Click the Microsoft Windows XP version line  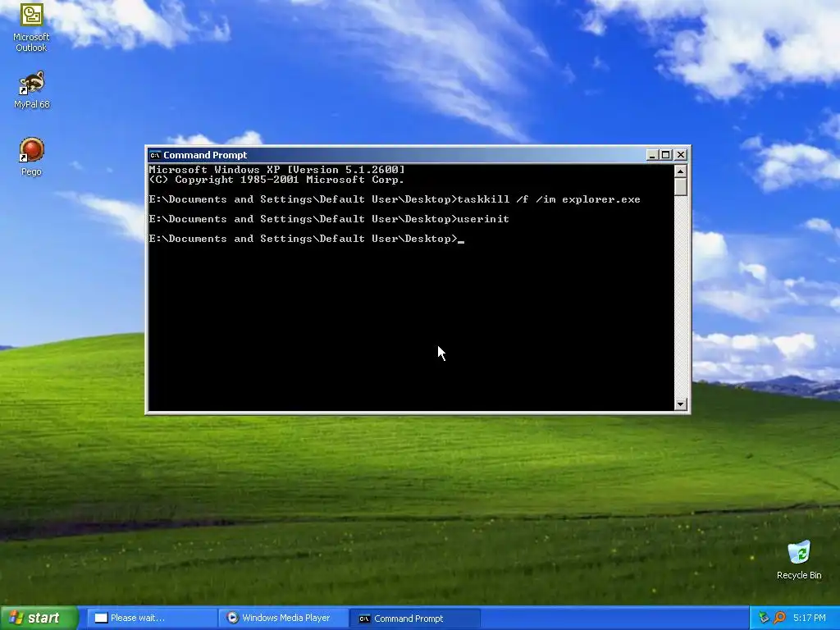pyautogui.click(x=277, y=169)
